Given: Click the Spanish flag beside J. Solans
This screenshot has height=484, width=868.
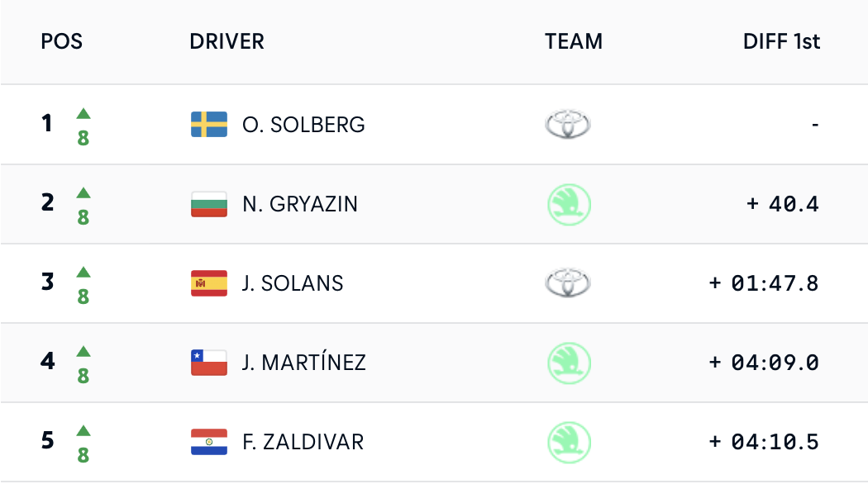Looking at the screenshot, I should [209, 283].
